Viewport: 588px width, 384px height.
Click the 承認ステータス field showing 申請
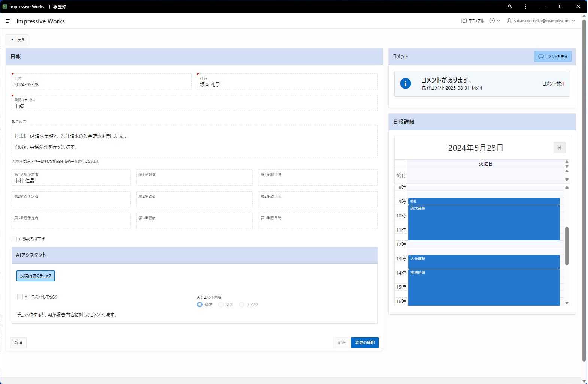tap(194, 103)
